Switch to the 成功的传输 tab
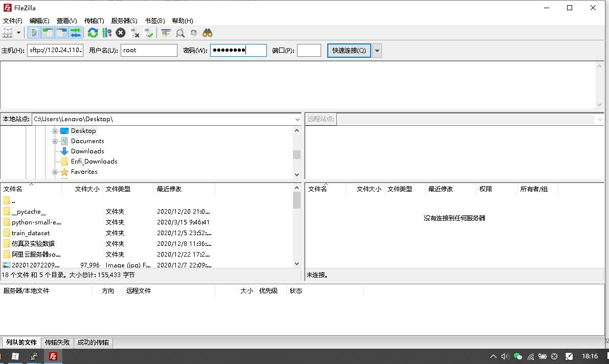 click(93, 342)
